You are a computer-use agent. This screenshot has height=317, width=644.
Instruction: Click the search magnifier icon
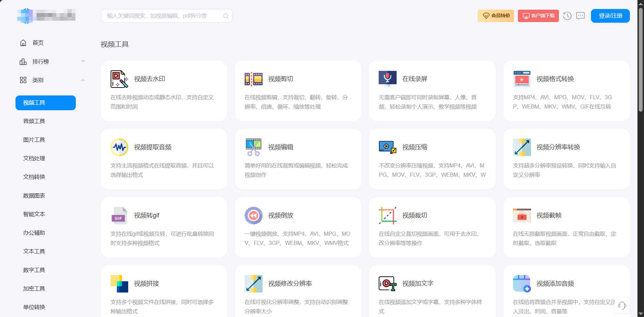[226, 16]
